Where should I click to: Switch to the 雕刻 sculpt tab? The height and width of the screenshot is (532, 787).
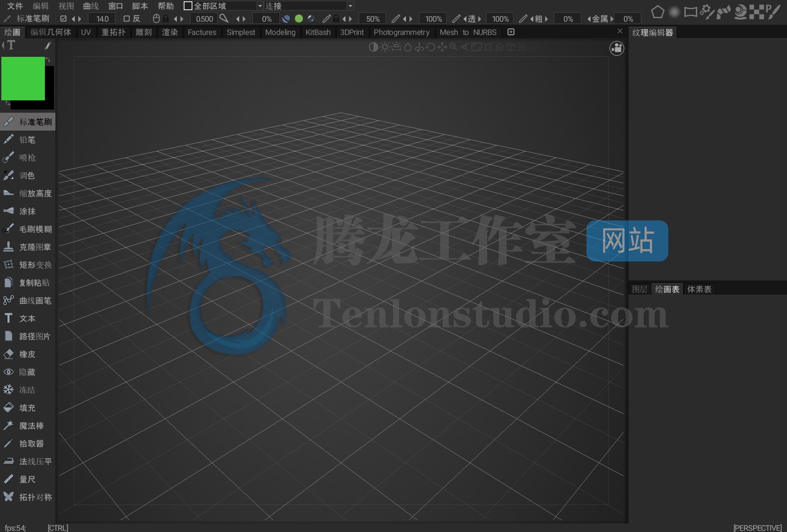point(143,32)
